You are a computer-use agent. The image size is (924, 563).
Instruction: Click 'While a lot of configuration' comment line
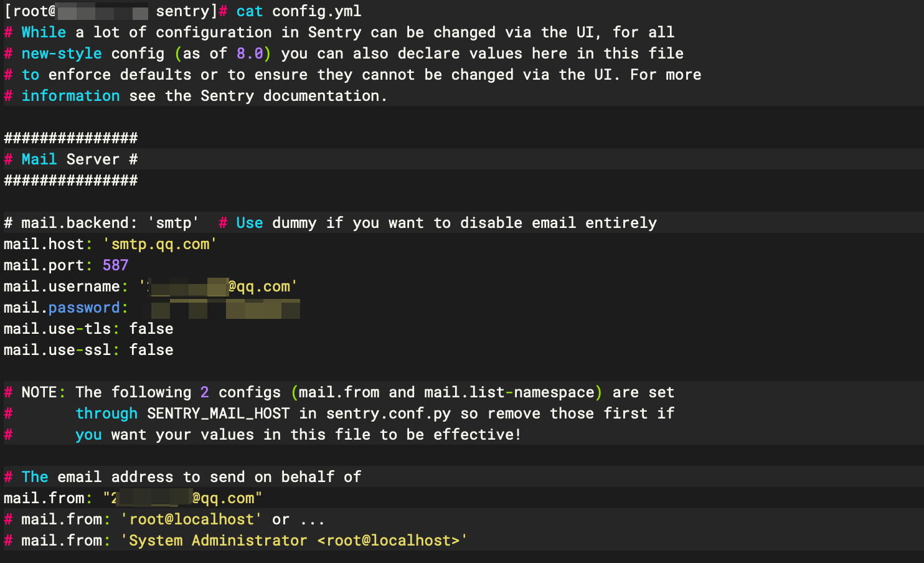[x=339, y=32]
